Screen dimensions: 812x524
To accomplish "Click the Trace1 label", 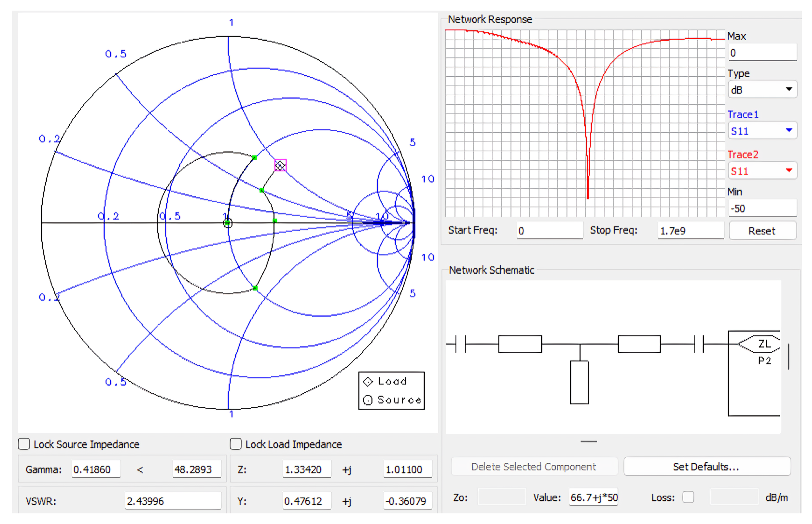I will [x=743, y=114].
